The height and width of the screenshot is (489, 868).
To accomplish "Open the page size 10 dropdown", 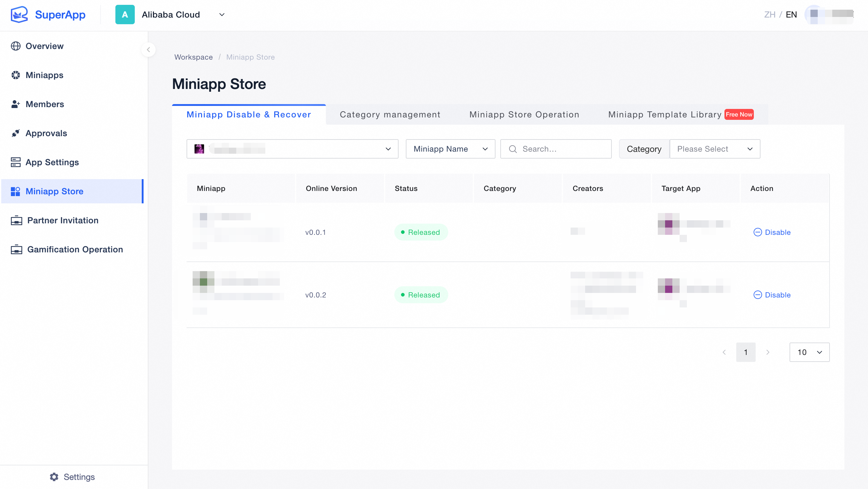I will tap(809, 352).
